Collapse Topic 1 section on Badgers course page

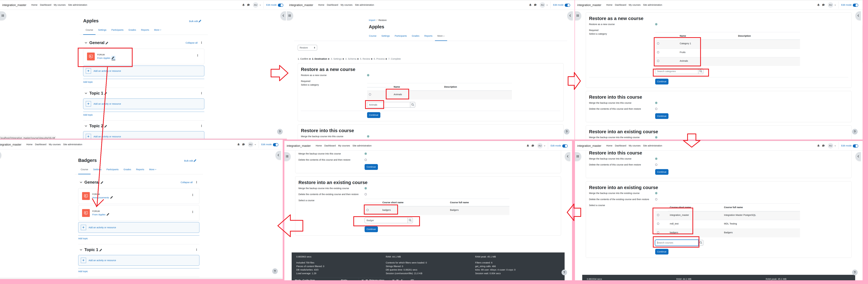[81, 250]
